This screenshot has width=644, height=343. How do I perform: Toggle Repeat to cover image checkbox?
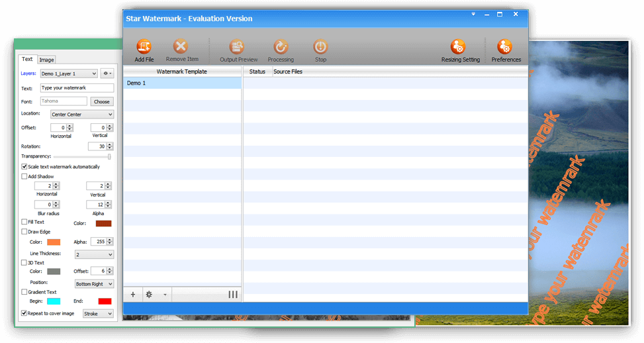tap(24, 313)
